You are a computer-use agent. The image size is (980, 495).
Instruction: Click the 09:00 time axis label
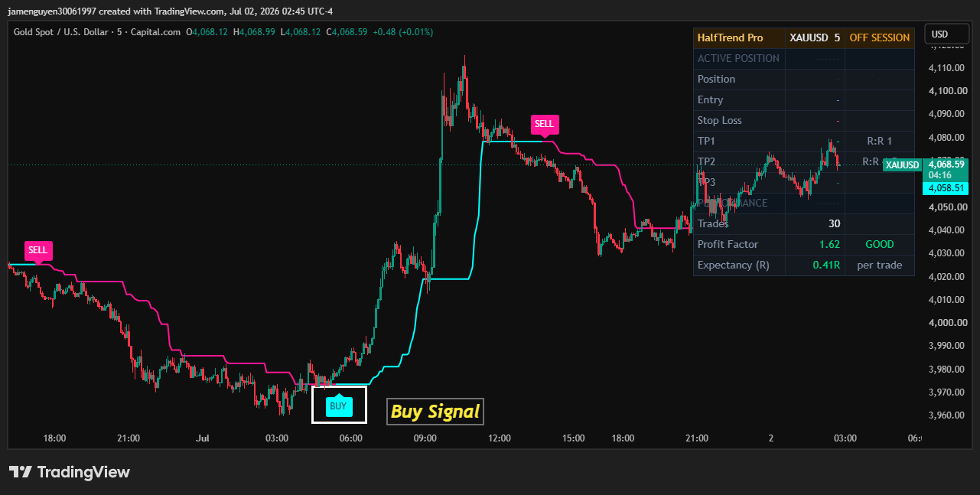point(425,438)
